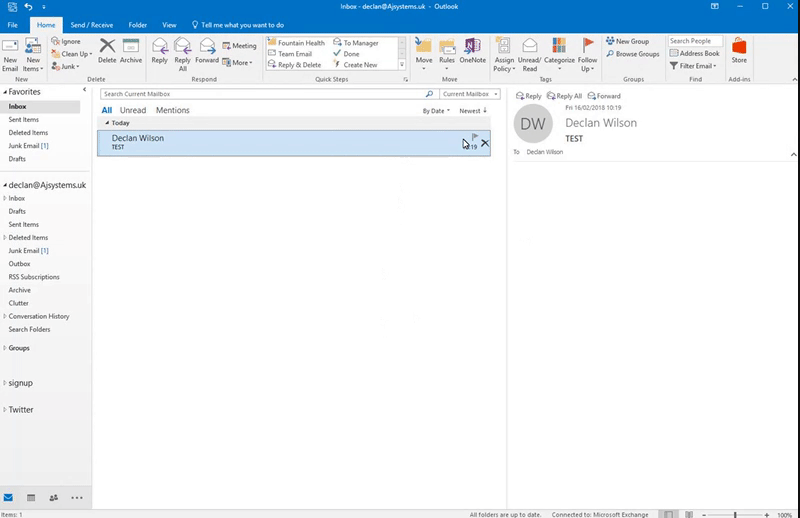
Task: Run the Team Email quick step
Action: [290, 54]
